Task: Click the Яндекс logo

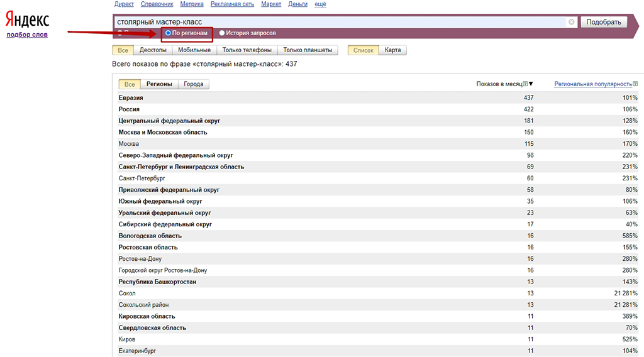Action: point(27,19)
